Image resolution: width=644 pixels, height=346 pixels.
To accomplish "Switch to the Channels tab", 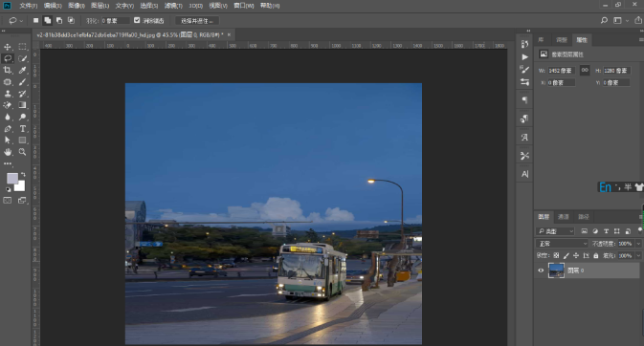I will coord(563,217).
